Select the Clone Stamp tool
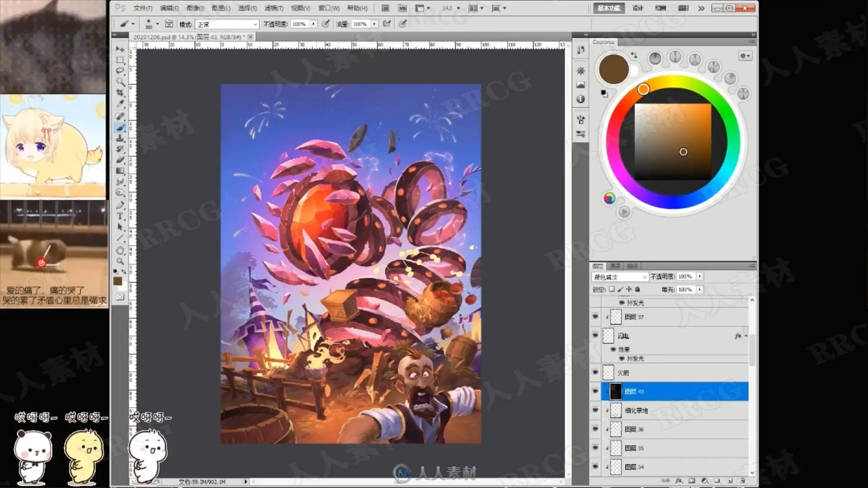Image resolution: width=868 pixels, height=488 pixels. coord(120,138)
